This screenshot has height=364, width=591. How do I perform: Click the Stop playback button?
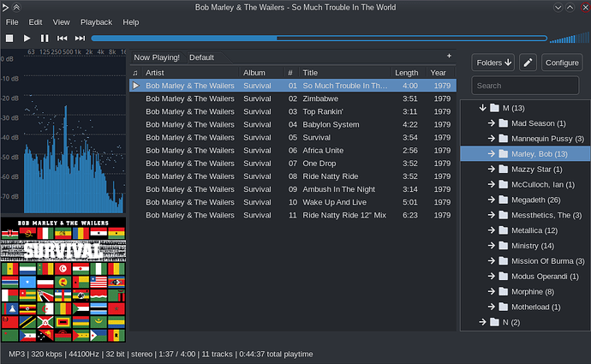tap(9, 38)
